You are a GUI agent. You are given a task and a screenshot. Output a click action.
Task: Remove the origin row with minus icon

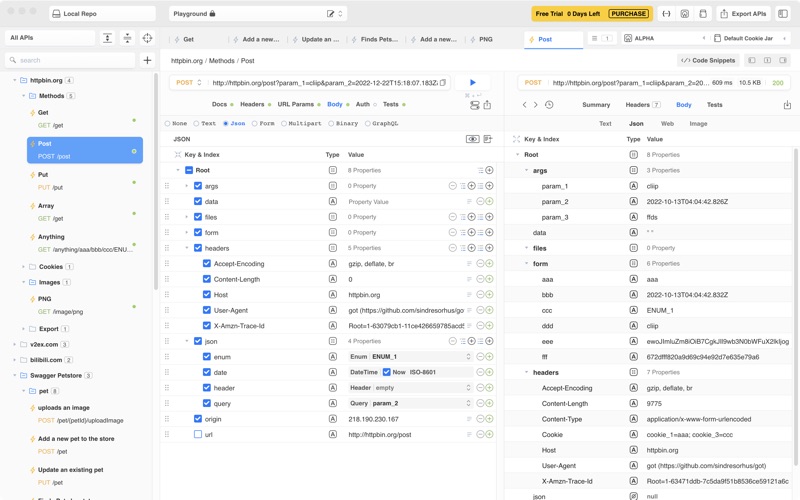click(480, 419)
